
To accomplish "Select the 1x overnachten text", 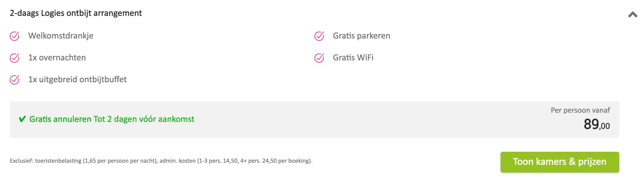I will pyautogui.click(x=57, y=57).
